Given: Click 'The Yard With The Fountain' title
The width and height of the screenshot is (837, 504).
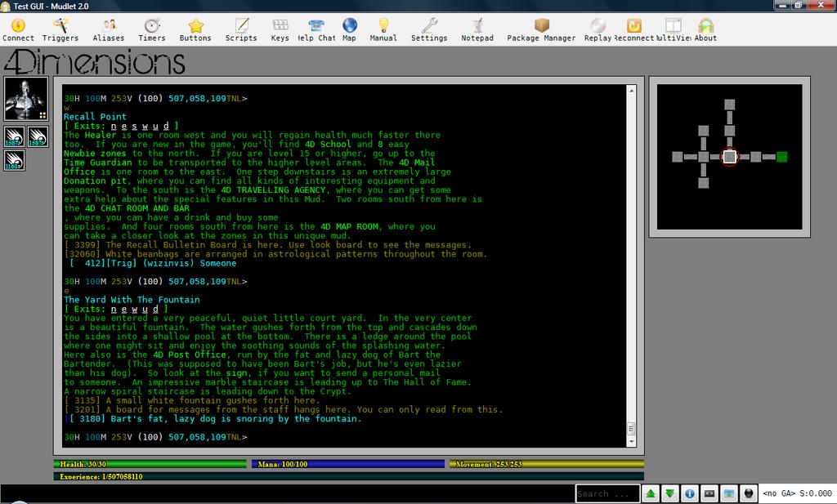Looking at the screenshot, I should pos(132,300).
